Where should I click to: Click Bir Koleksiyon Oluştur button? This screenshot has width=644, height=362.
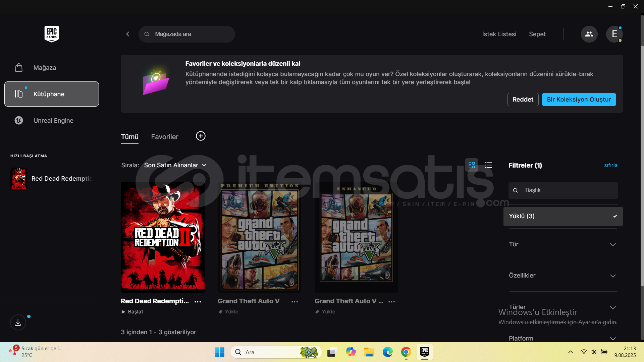579,100
